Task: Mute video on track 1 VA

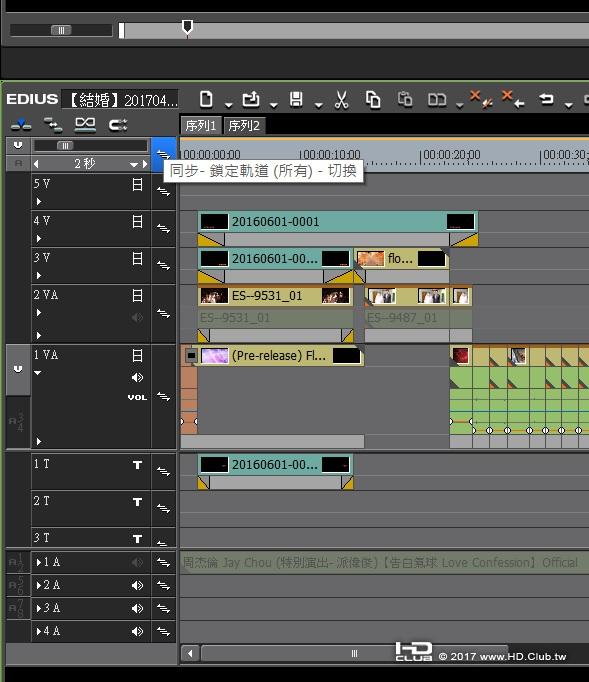Action: (x=137, y=356)
